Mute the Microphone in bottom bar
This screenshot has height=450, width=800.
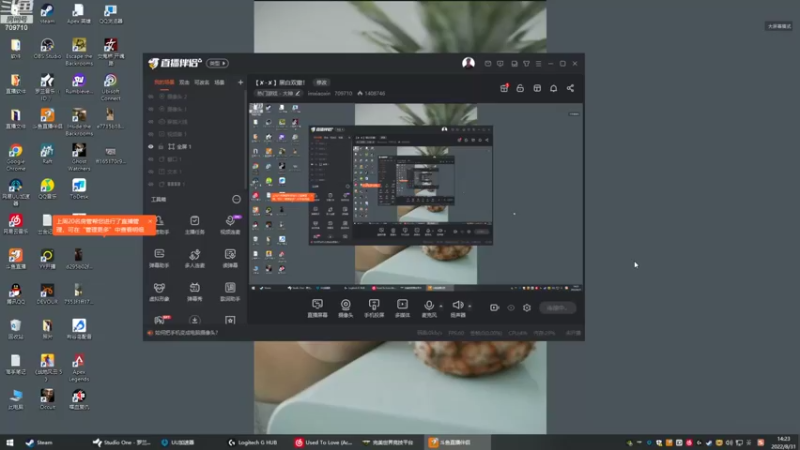coord(429,308)
